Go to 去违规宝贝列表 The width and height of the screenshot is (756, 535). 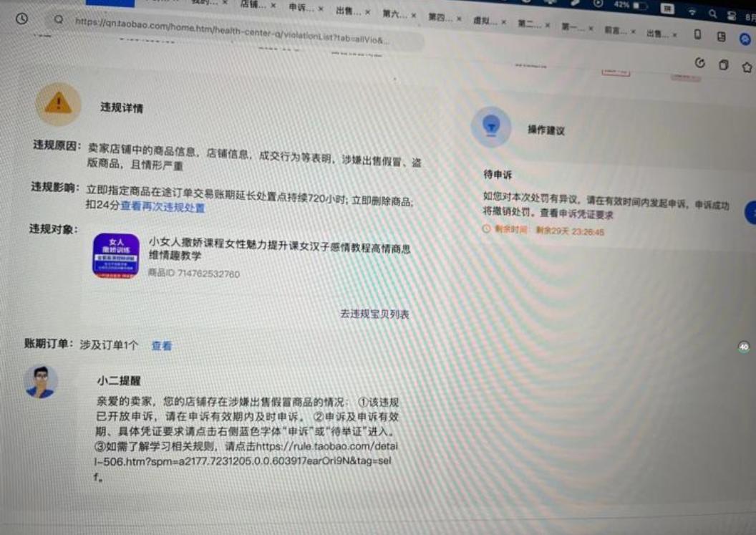[374, 314]
